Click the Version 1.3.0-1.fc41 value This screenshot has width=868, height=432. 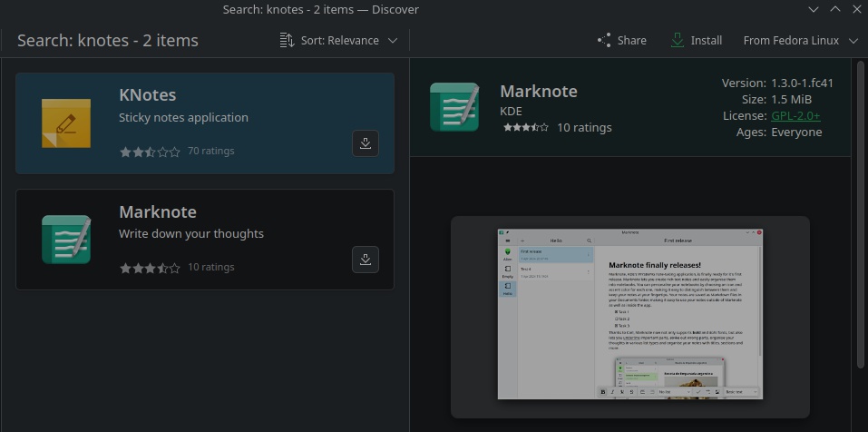click(x=802, y=83)
